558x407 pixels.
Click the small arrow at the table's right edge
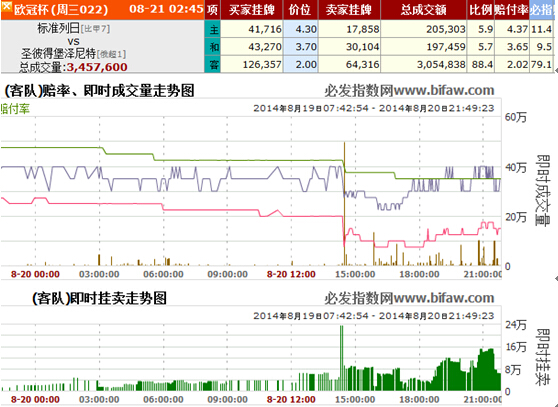pyautogui.click(x=556, y=70)
